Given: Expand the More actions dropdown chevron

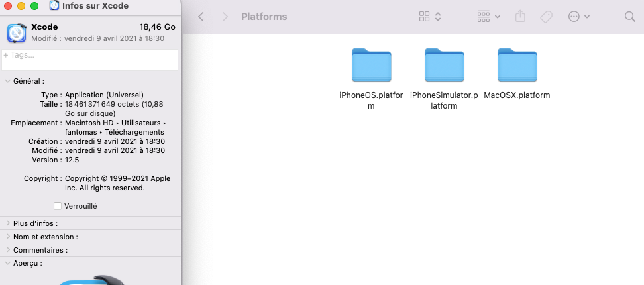Looking at the screenshot, I should (x=587, y=17).
